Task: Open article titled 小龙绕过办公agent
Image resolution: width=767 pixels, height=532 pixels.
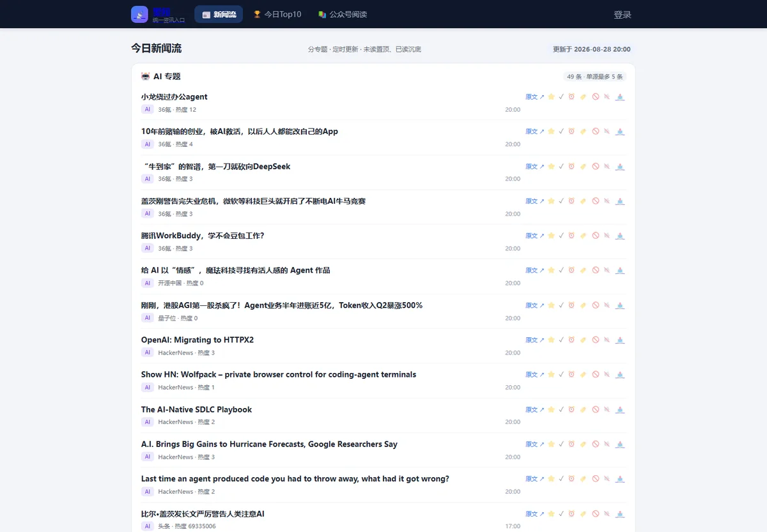Action: (174, 97)
